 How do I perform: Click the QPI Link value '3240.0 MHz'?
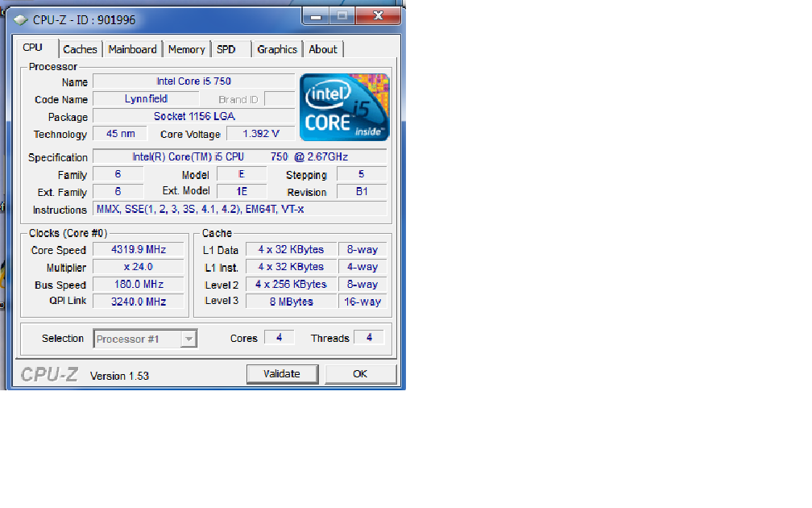point(139,302)
